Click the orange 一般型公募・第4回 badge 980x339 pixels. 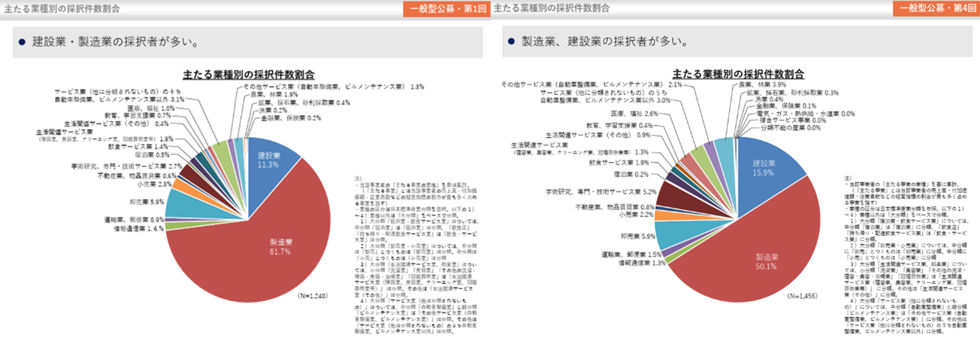936,8
